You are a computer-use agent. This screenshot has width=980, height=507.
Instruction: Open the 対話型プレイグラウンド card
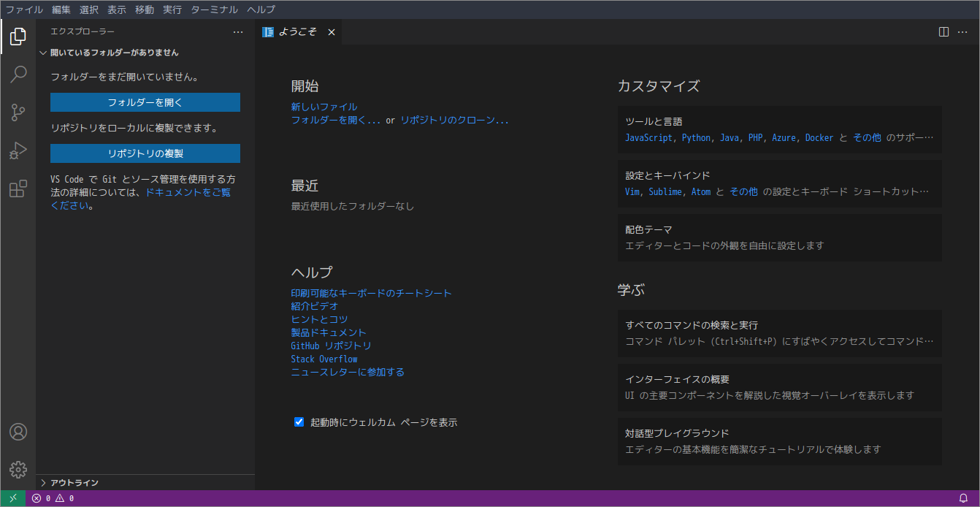[779, 441]
